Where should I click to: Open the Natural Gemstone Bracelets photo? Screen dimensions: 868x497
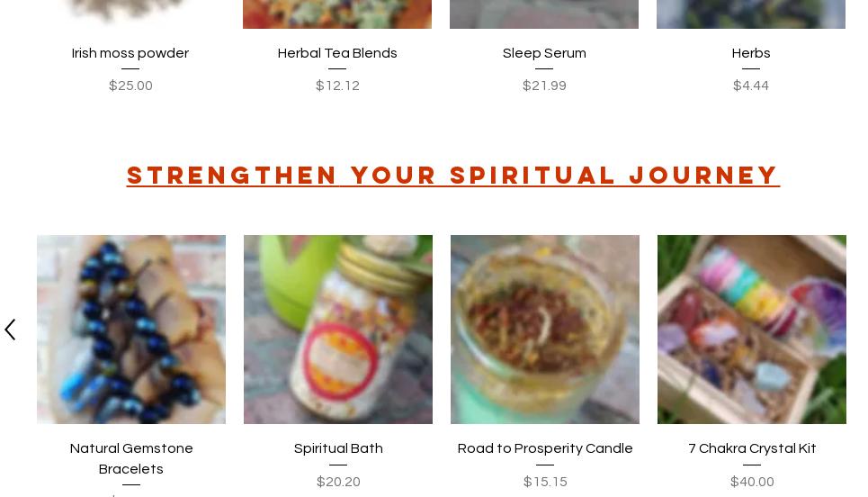click(x=131, y=330)
